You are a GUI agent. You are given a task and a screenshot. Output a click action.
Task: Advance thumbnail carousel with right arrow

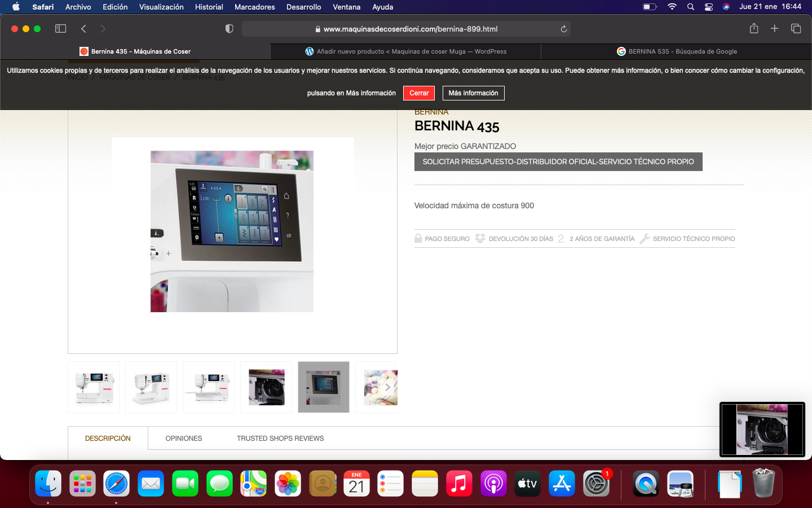pyautogui.click(x=388, y=388)
